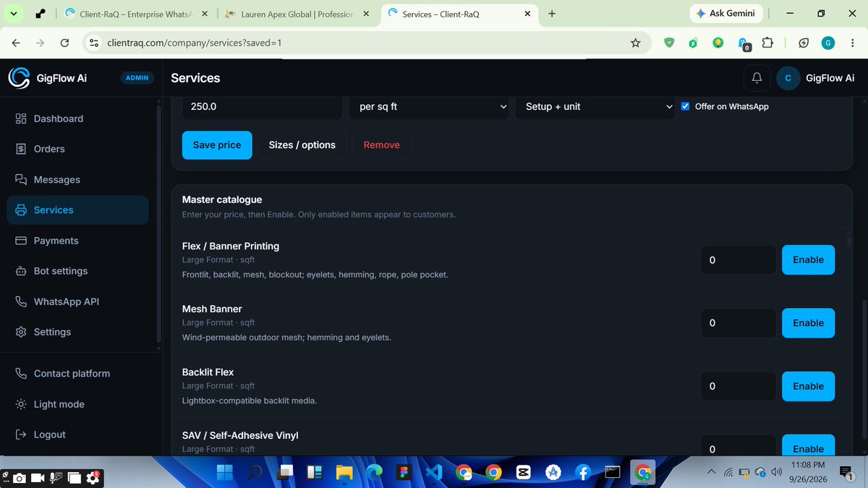Screen dimensions: 868x488
Task: Click the SAV / Self-Adhesive Vinyl price field
Action: (x=739, y=446)
